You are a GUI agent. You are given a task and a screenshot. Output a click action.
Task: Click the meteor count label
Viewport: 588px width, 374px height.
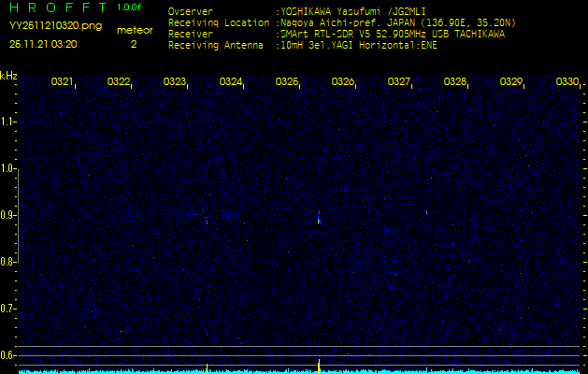click(x=134, y=30)
